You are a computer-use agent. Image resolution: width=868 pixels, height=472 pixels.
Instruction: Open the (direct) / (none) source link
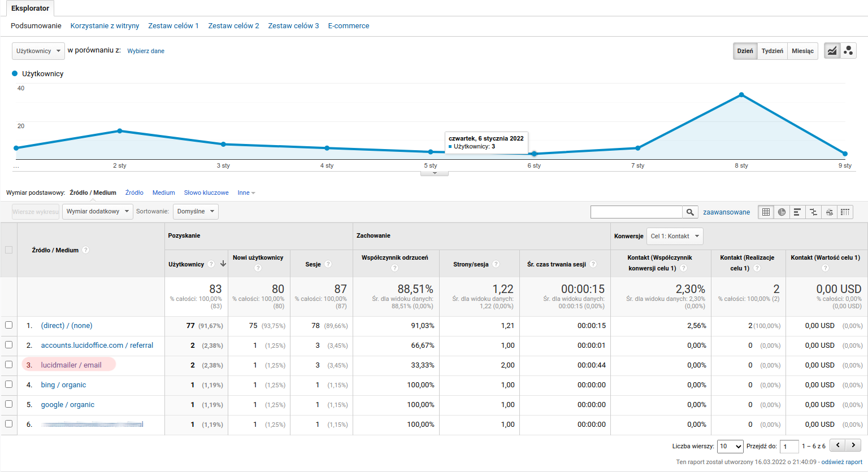point(67,325)
